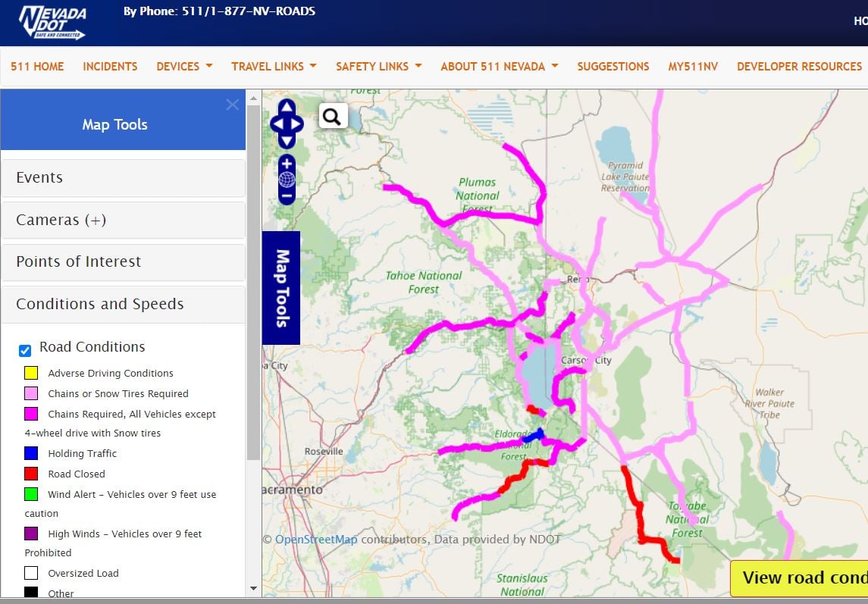
Task: Click the Roseville map label
Action: coord(324,451)
